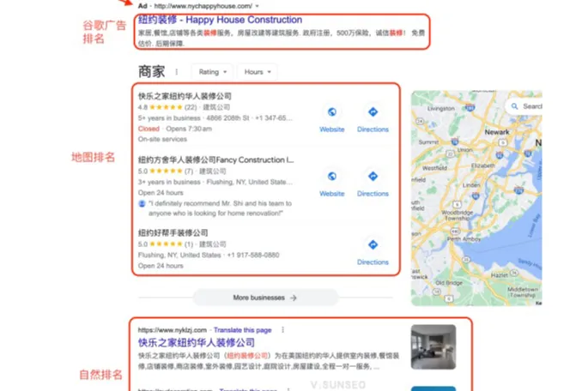Click Website globe icon for 快乐之家纽约华人装修公司
This screenshot has height=391, width=588.
click(x=332, y=112)
